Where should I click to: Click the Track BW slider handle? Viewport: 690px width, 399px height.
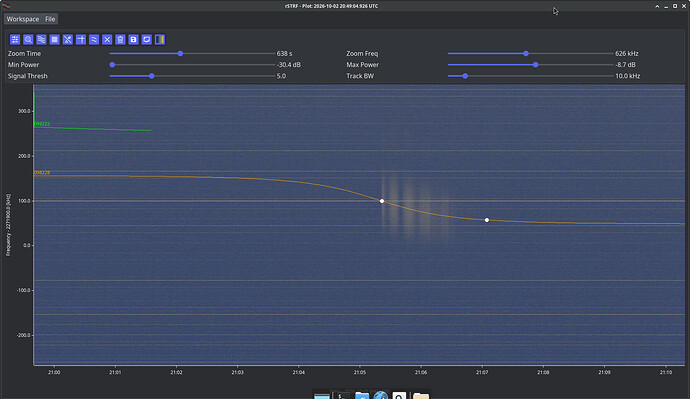click(x=465, y=76)
